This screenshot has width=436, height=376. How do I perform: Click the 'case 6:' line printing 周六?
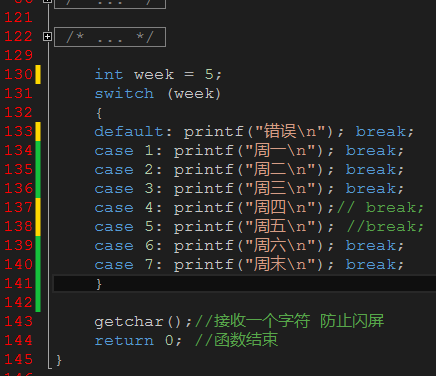tap(249, 246)
